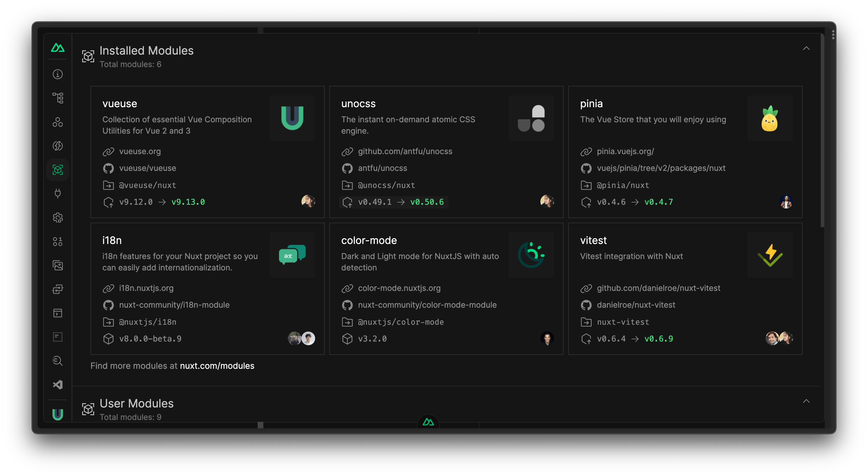Open the Components panel

[58, 122]
